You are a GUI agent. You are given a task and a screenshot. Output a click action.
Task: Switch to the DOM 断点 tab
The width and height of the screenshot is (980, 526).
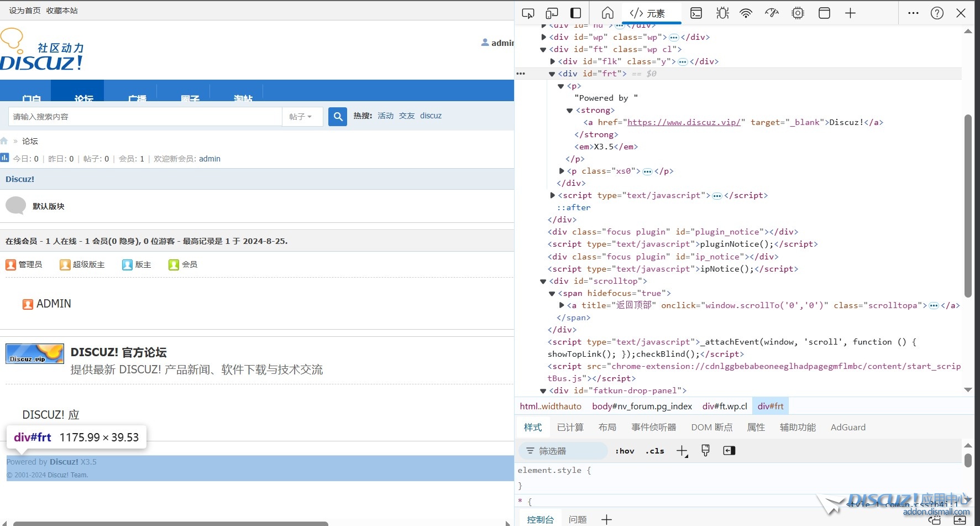(711, 428)
